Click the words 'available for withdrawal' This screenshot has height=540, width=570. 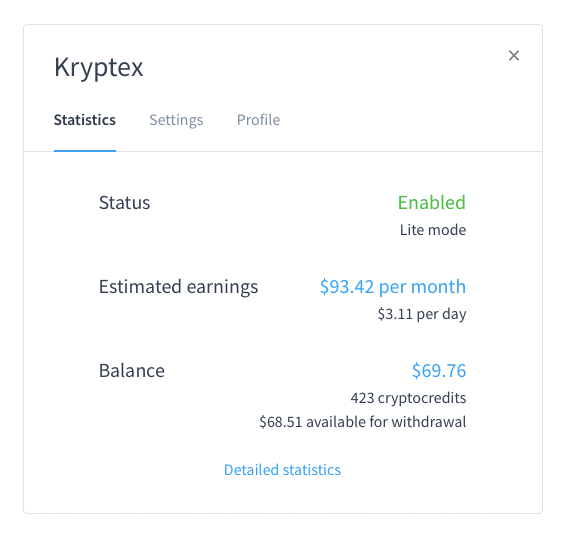386,422
